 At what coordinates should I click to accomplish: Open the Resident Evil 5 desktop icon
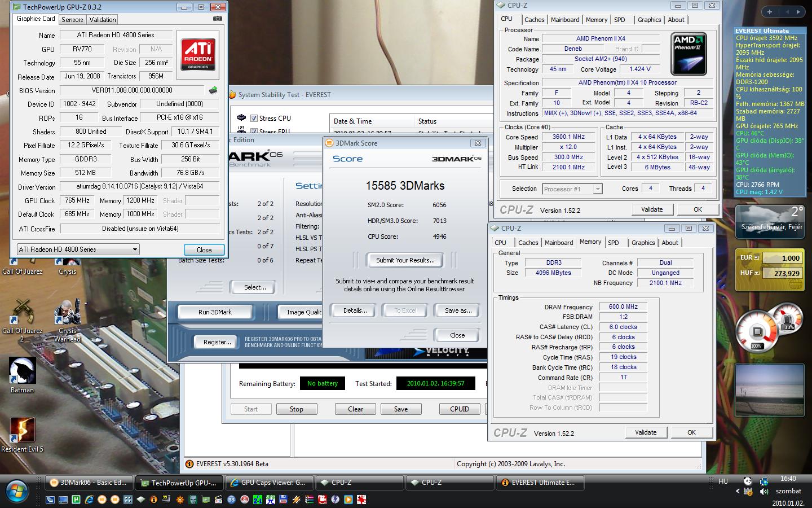click(x=23, y=435)
